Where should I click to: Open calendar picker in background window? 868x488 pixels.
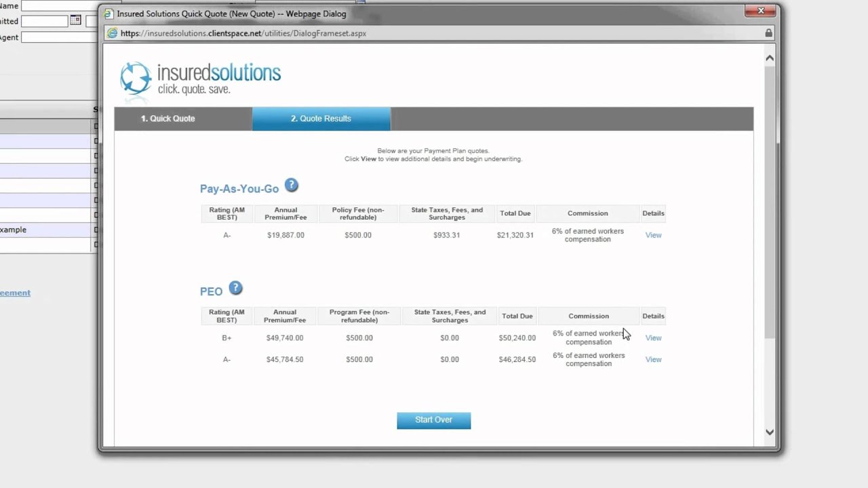click(x=75, y=20)
